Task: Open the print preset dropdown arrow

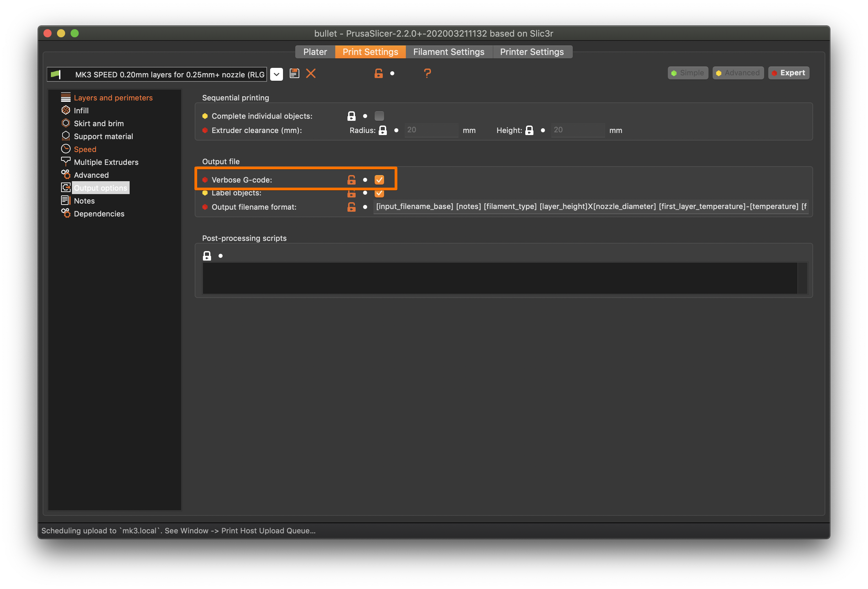Action: [x=277, y=74]
